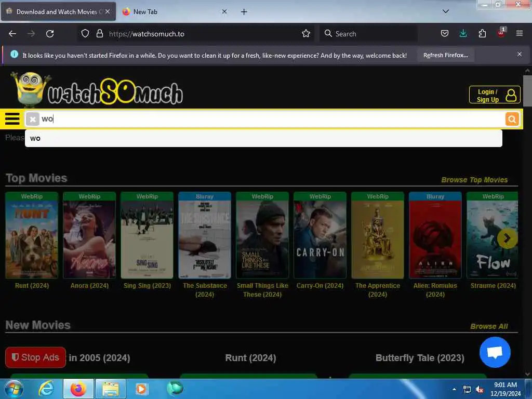Click the Carry-On (2024) title link

[x=320, y=286]
